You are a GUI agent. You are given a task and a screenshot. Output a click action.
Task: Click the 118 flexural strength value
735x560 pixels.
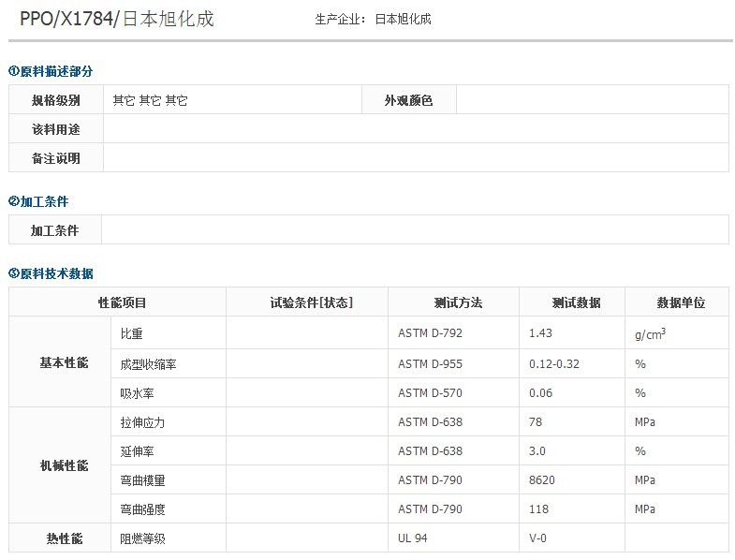(x=538, y=509)
